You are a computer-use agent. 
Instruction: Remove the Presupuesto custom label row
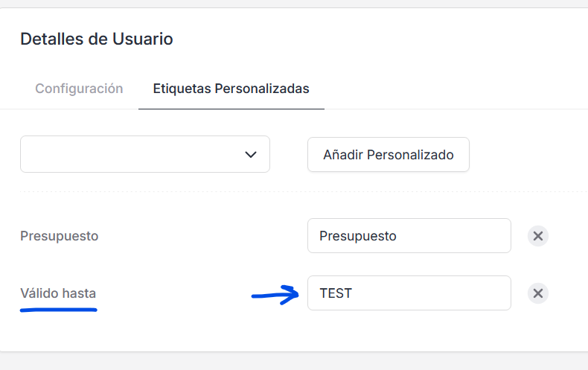(537, 236)
